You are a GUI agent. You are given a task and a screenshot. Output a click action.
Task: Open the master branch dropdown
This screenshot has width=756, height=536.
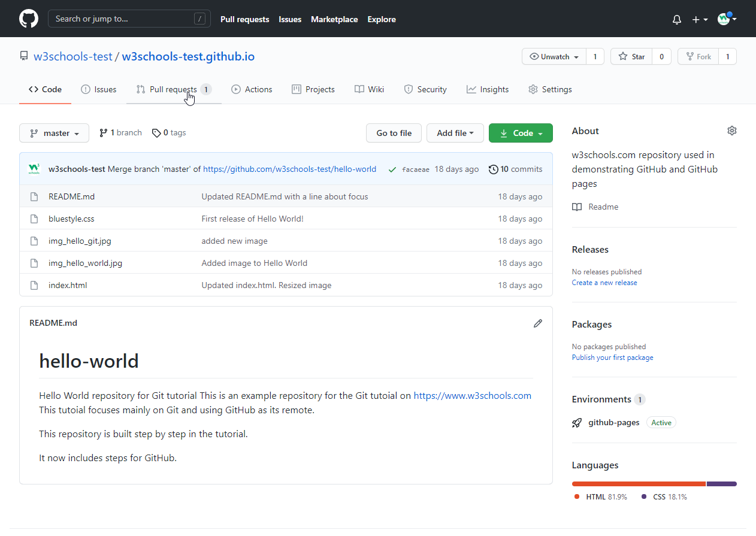pyautogui.click(x=54, y=133)
